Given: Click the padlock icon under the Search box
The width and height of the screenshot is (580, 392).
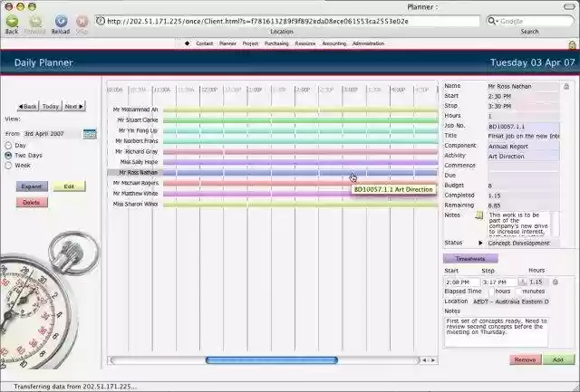Looking at the screenshot, I should pos(572,45).
